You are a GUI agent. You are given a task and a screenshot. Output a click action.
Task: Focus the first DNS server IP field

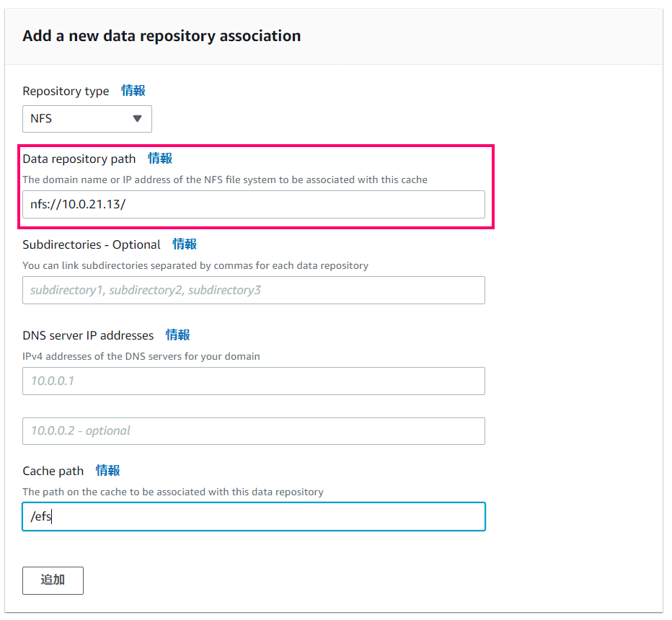coord(252,381)
